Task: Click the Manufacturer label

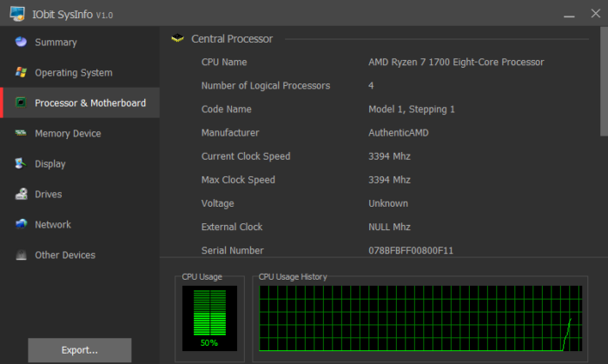Action: (230, 133)
